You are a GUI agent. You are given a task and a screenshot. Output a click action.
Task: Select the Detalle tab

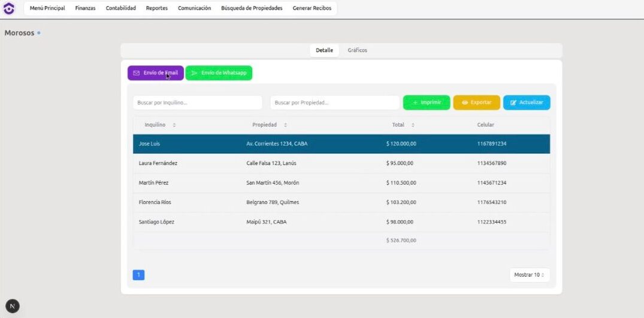tap(324, 50)
